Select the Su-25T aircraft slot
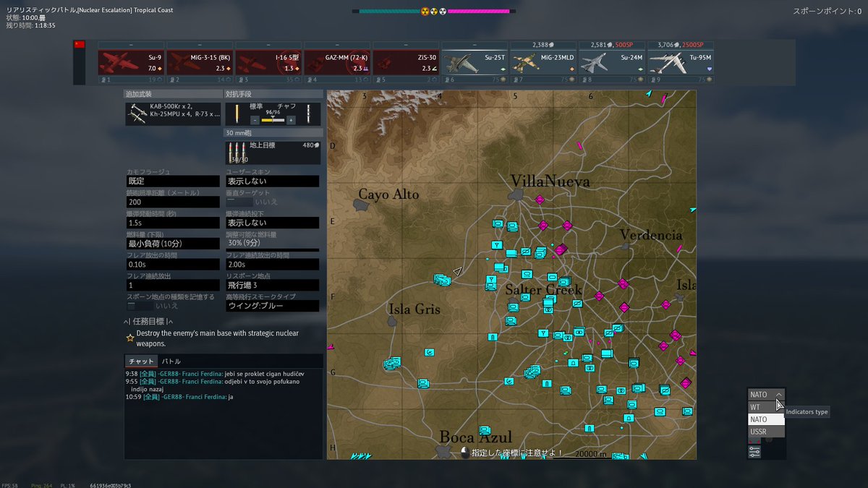Image resolution: width=868 pixels, height=488 pixels. click(475, 62)
